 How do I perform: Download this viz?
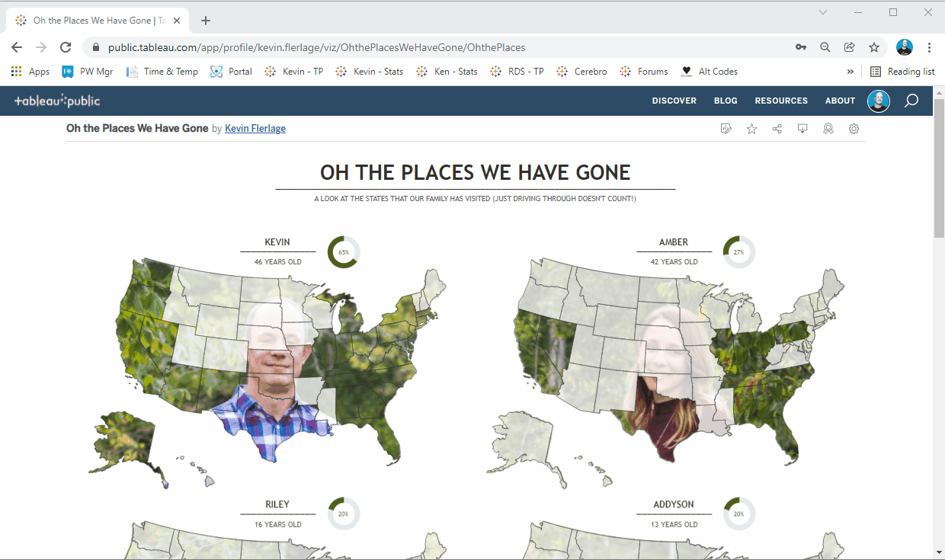point(802,129)
